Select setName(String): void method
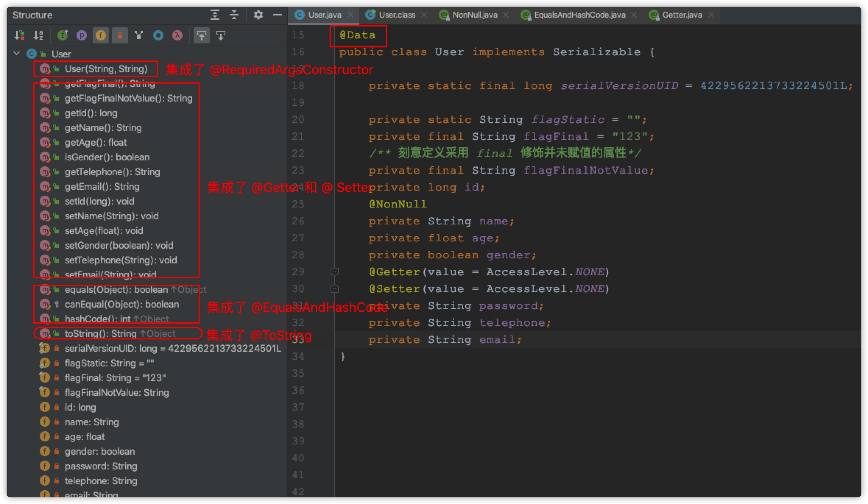 [112, 216]
